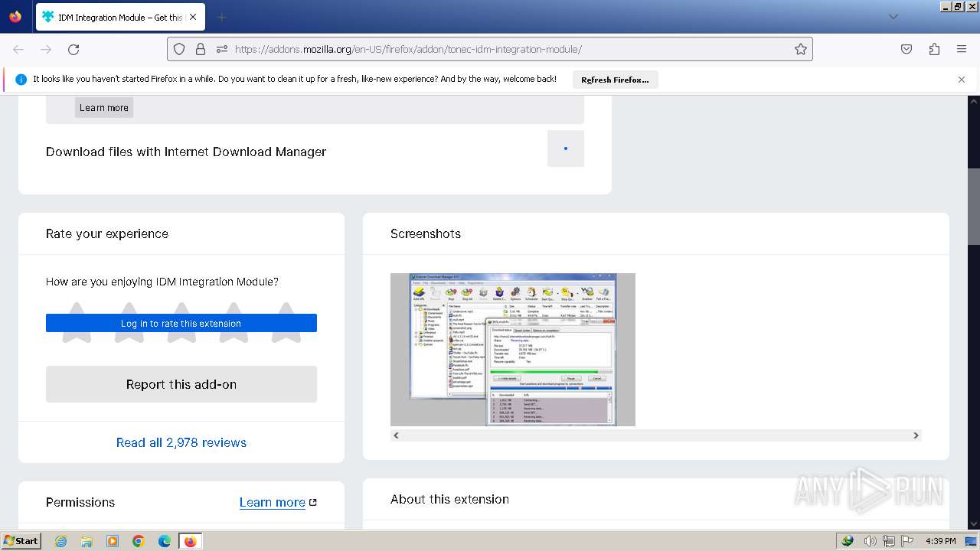980x551 pixels.
Task: Open the list all tabs dropdown
Action: click(893, 17)
